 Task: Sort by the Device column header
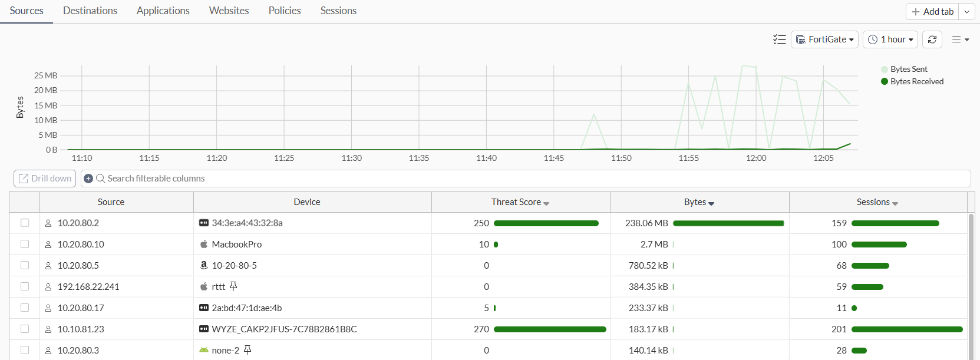[x=307, y=202]
